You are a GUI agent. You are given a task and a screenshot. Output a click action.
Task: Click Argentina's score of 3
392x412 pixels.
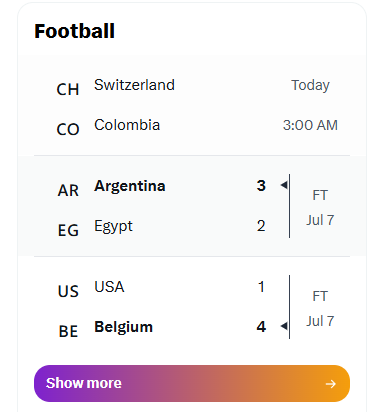pyautogui.click(x=261, y=186)
